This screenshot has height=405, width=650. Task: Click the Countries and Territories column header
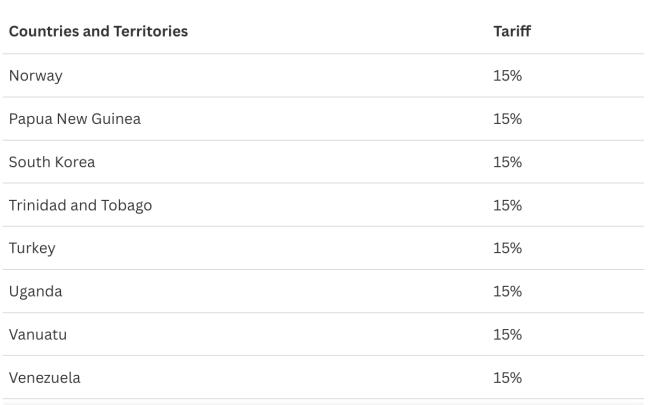click(x=98, y=31)
